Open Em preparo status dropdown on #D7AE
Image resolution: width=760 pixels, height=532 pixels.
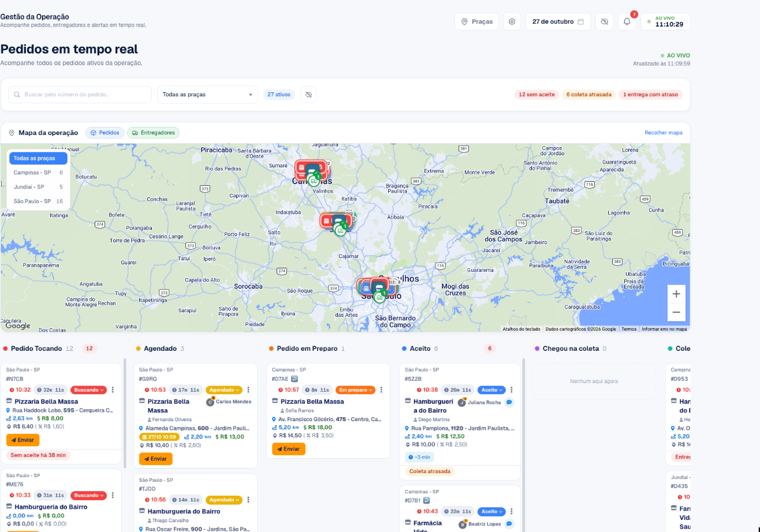point(355,389)
